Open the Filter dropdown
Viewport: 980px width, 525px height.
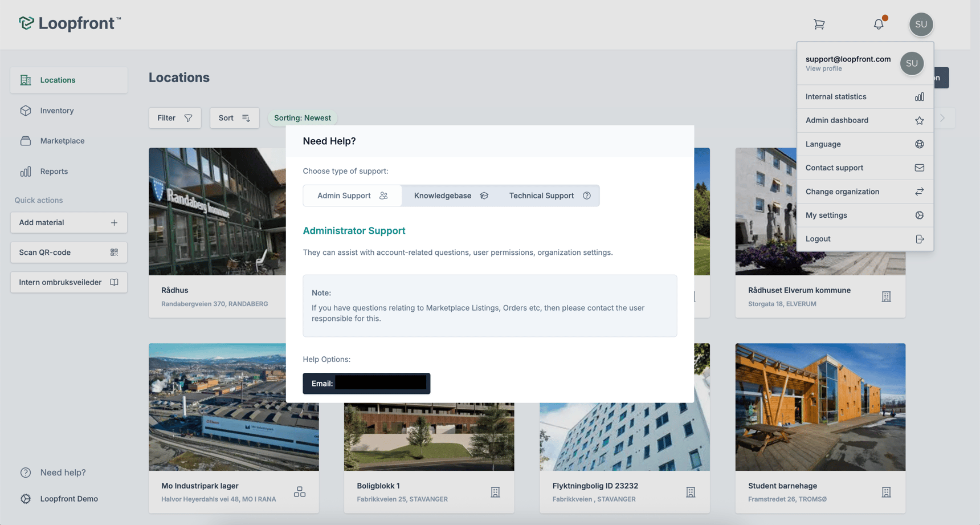pyautogui.click(x=174, y=118)
